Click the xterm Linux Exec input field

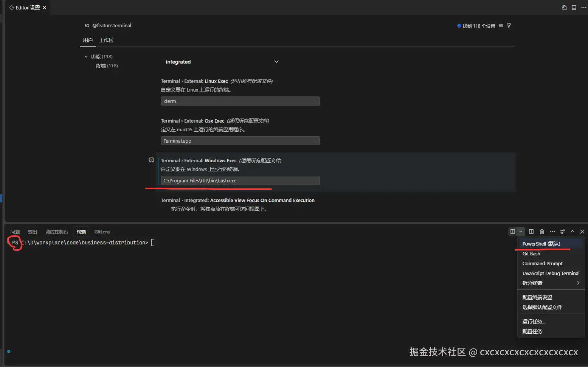point(240,101)
